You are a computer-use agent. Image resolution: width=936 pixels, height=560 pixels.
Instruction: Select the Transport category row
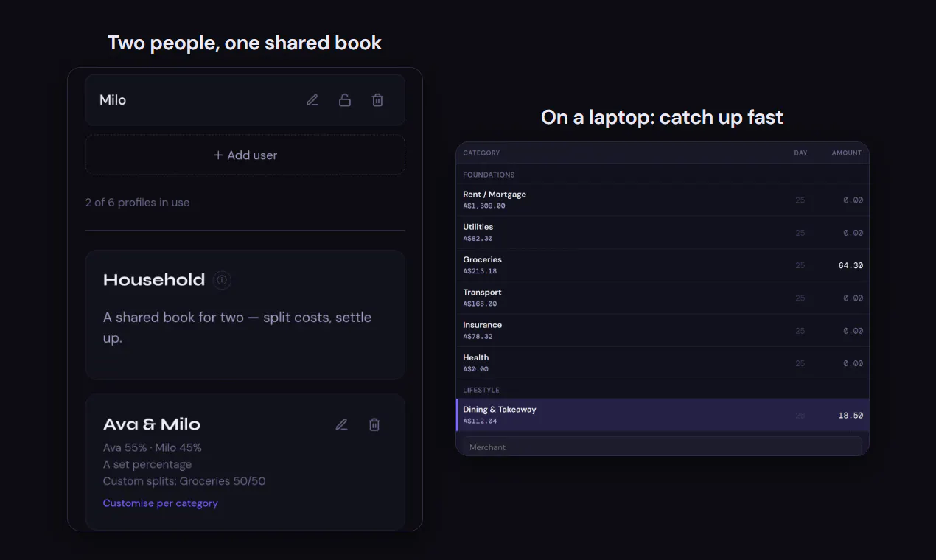663,298
